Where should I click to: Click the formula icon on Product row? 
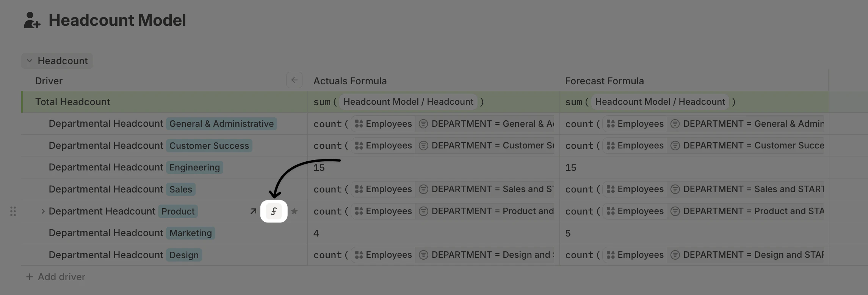click(x=274, y=211)
